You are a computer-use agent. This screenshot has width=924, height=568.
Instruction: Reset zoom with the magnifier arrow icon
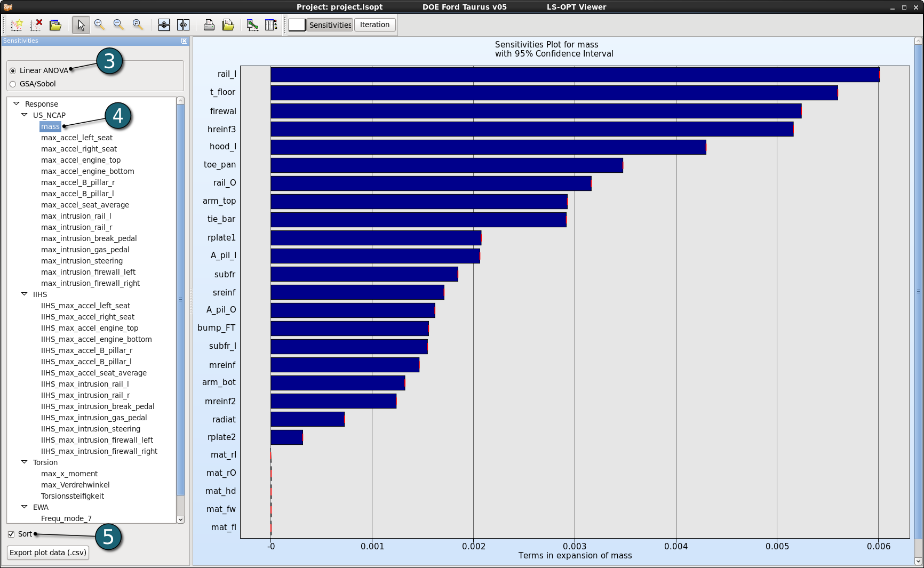[x=138, y=25]
